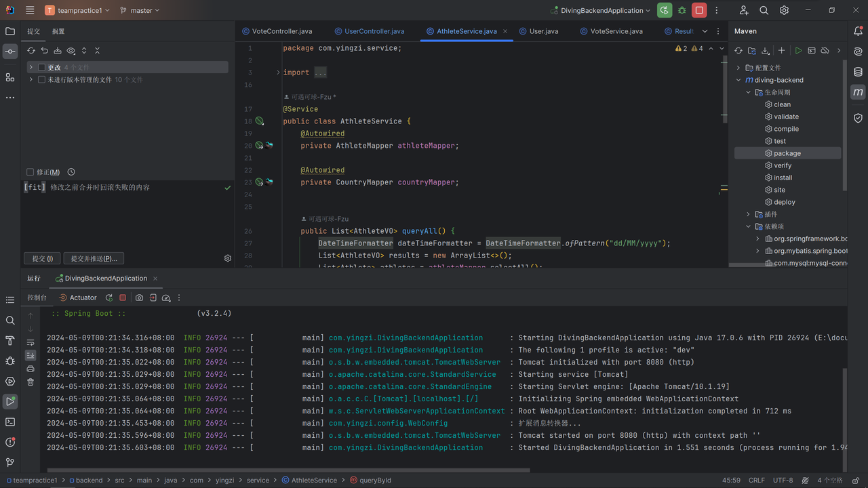868x488 pixels.
Task: Click Reload All Maven Projects icon
Action: pyautogui.click(x=738, y=51)
